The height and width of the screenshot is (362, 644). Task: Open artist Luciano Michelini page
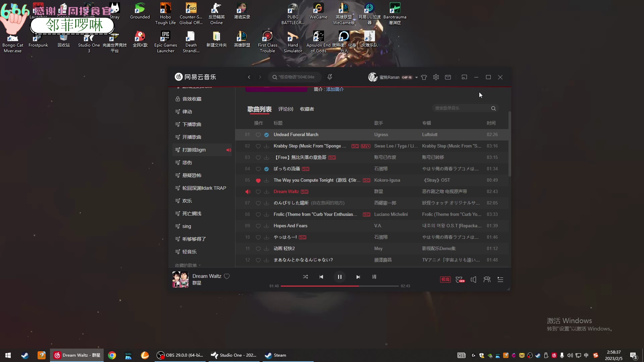click(x=391, y=215)
